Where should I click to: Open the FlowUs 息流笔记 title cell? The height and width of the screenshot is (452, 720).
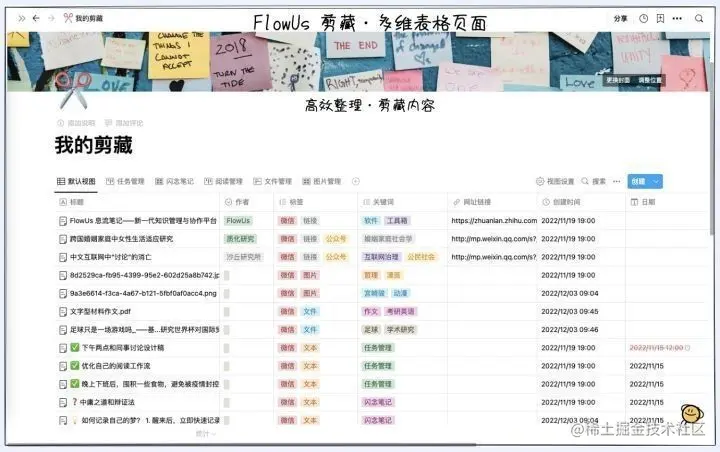tap(137, 221)
